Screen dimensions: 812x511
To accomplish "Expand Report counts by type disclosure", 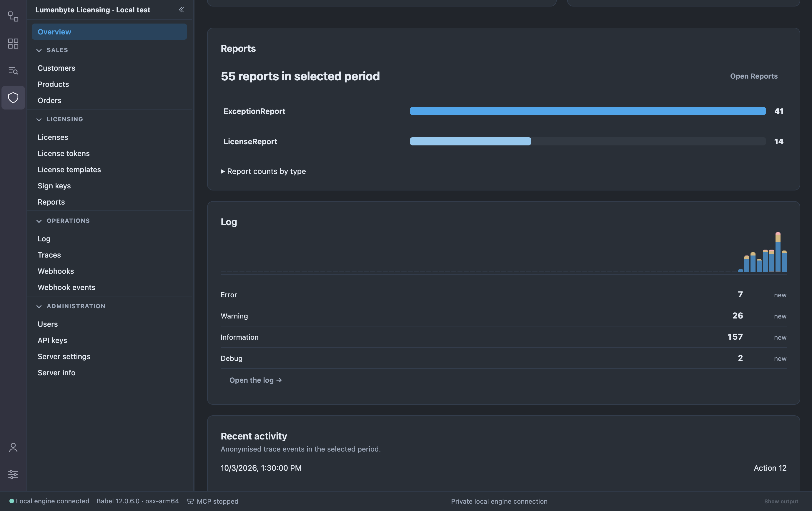I will point(263,171).
